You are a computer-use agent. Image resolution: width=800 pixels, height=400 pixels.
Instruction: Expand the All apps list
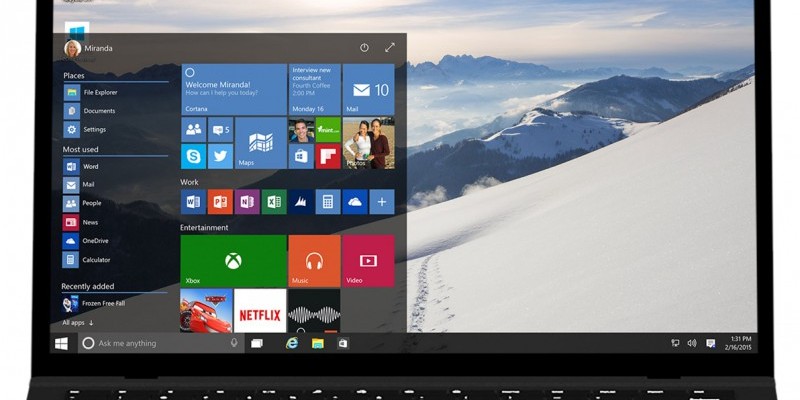point(78,322)
